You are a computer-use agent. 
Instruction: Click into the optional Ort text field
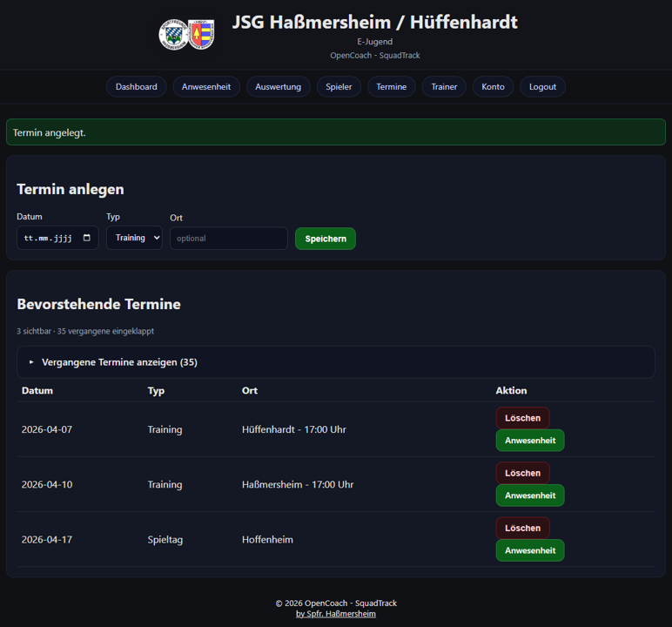tap(228, 238)
